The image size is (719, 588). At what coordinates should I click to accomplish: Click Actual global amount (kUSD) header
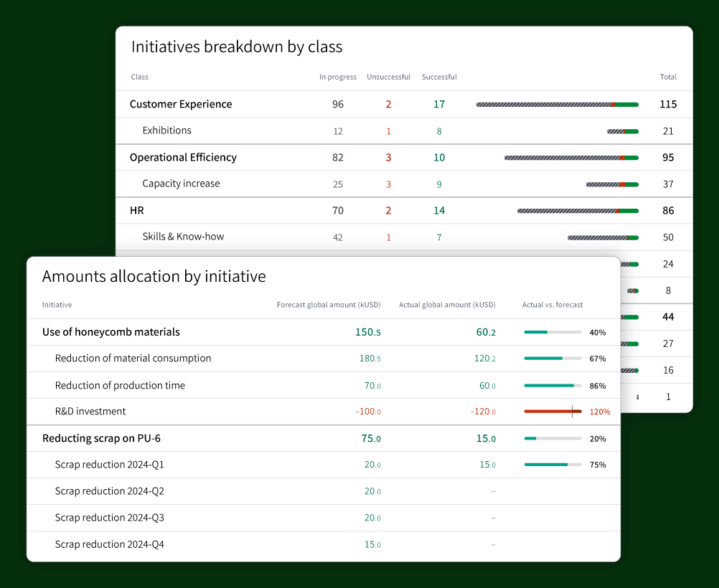(447, 305)
